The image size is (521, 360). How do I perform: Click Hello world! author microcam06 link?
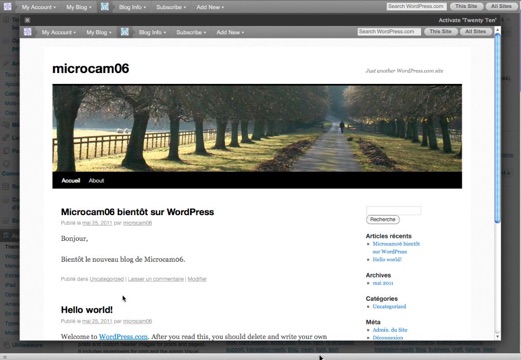tap(137, 321)
